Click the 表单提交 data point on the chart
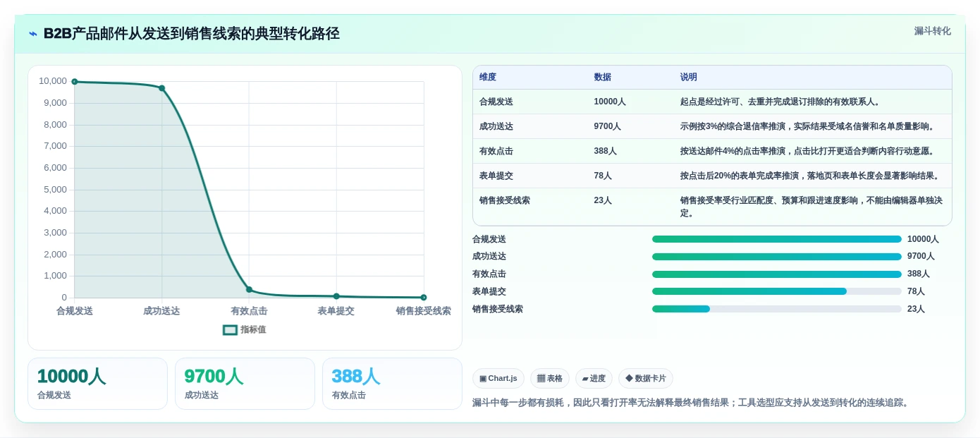The image size is (980, 438). (x=336, y=296)
